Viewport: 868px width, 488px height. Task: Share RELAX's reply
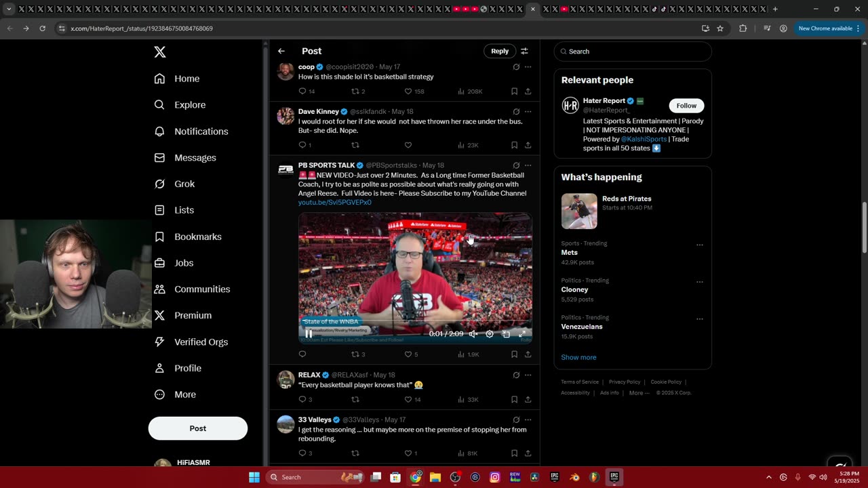tap(528, 400)
